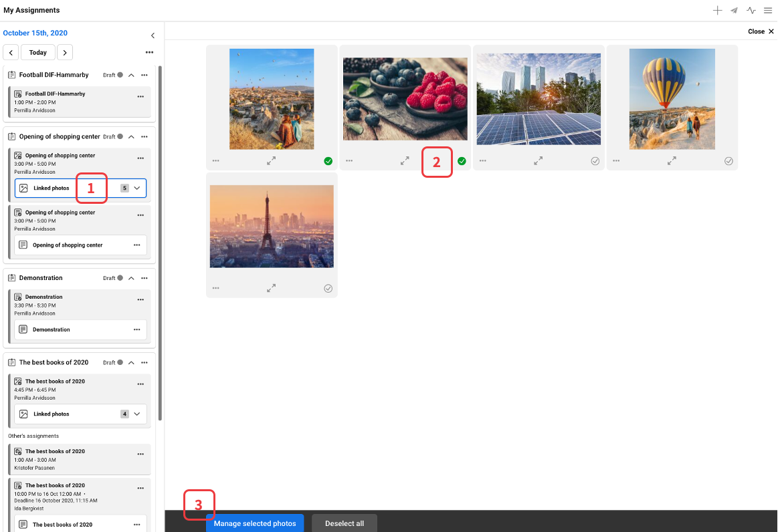Image resolution: width=778 pixels, height=532 pixels.
Task: Open the three-dot menu beside Today navigation
Action: click(149, 53)
